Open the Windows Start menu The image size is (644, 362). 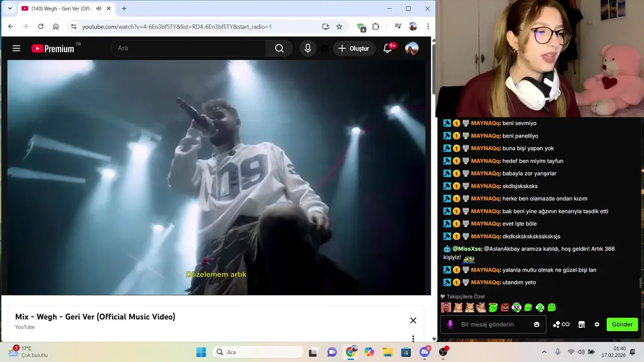coord(201,352)
